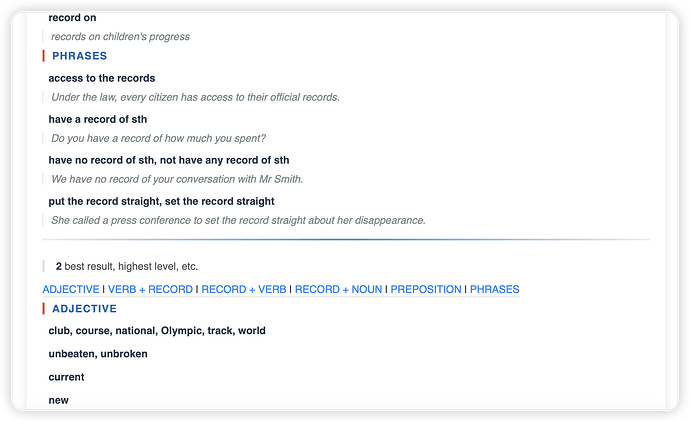Image resolution: width=690 pixels, height=421 pixels.
Task: Open the RECORD + VERB link
Action: (244, 289)
